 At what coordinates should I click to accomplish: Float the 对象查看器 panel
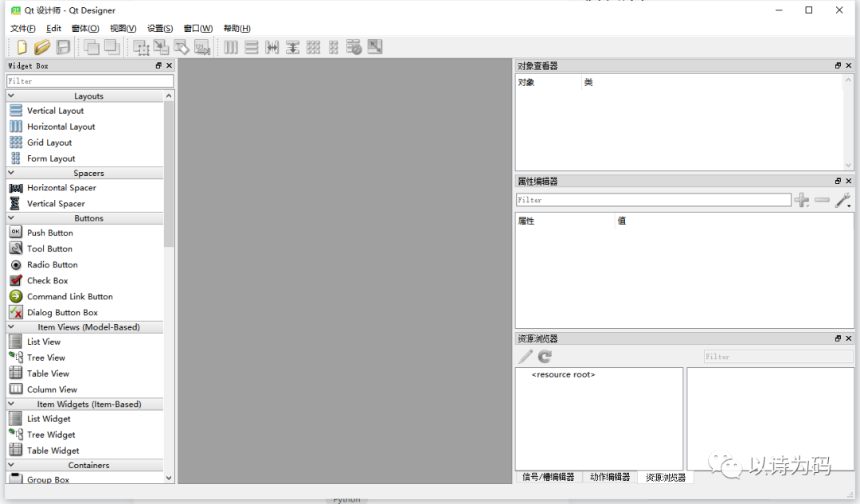[x=838, y=65]
